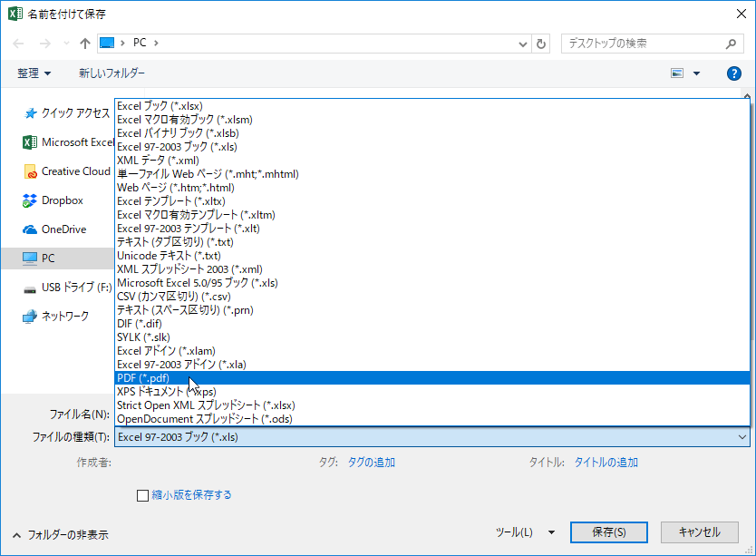Choose テキスト (タブ区切り) (*.txt)

point(432,242)
